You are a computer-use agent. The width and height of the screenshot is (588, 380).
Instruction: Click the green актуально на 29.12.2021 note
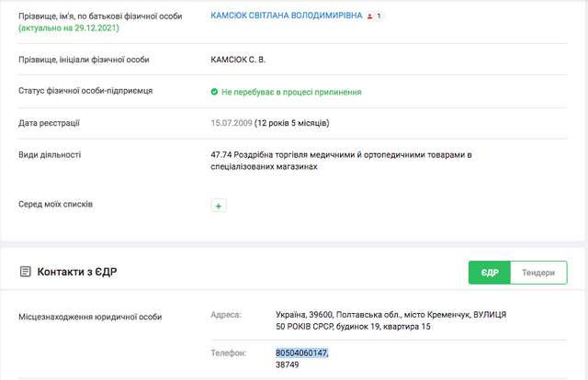click(x=68, y=28)
